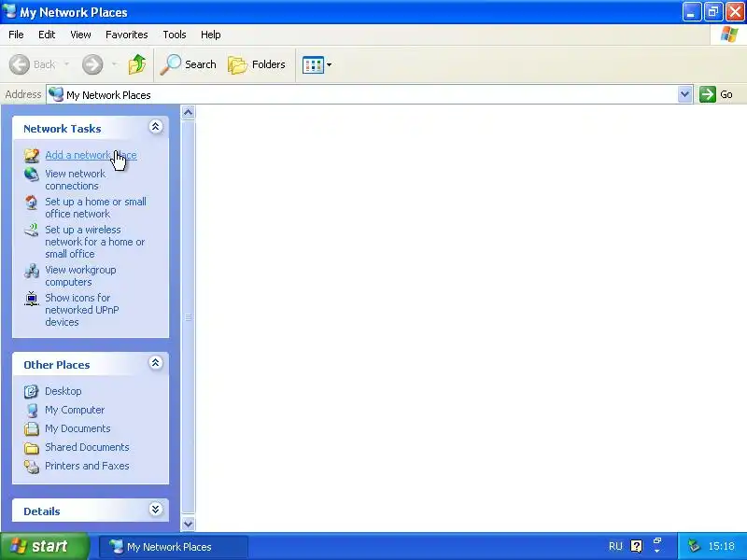Open the Help menu
Screen dimensions: 747x560
click(211, 35)
